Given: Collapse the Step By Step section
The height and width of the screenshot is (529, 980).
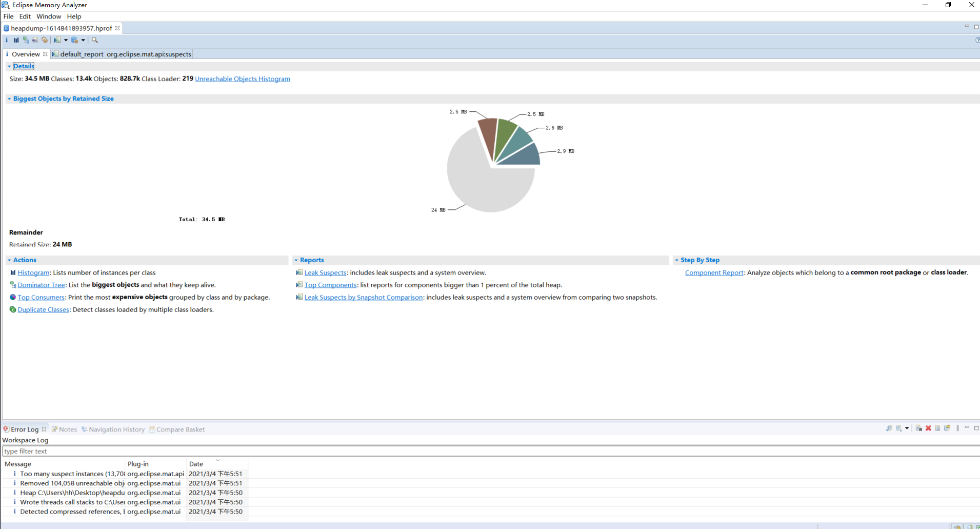Looking at the screenshot, I should [676, 260].
